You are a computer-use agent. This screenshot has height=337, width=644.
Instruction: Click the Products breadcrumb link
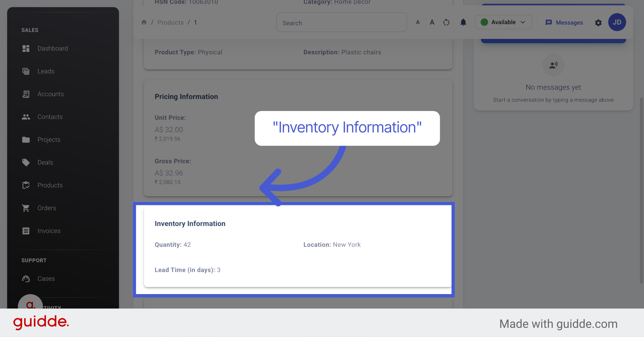(x=170, y=22)
